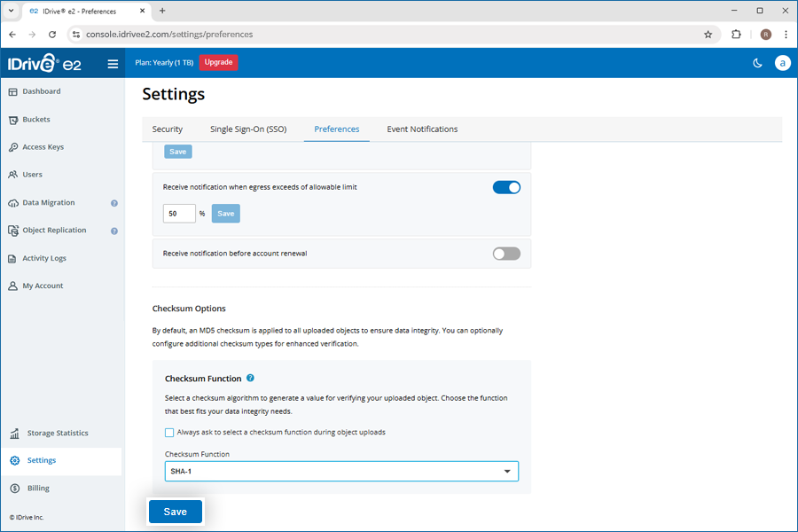Screen dimensions: 798x532
Task: Open Chrome three-dot menu
Action: (x=786, y=35)
